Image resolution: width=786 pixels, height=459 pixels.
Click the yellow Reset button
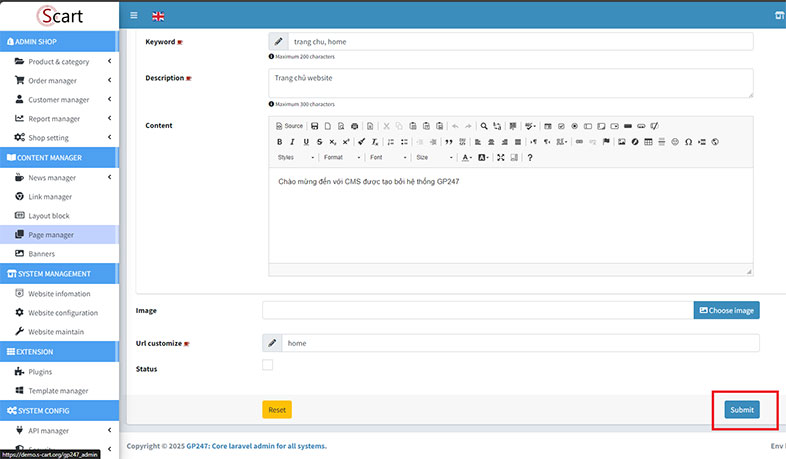277,410
